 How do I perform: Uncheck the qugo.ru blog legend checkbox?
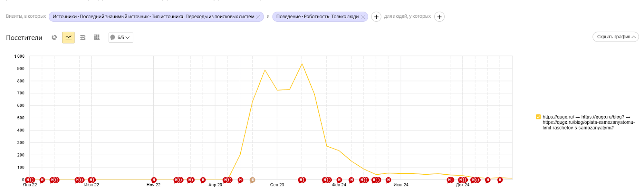(538, 117)
